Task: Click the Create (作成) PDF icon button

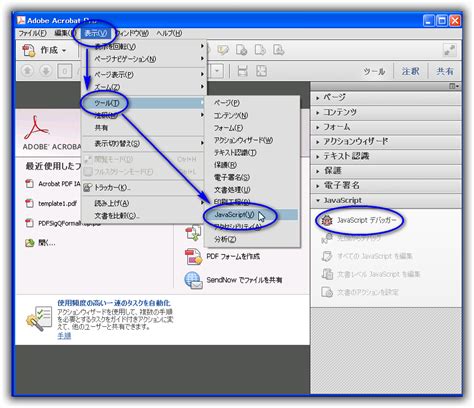Action: tap(29, 51)
